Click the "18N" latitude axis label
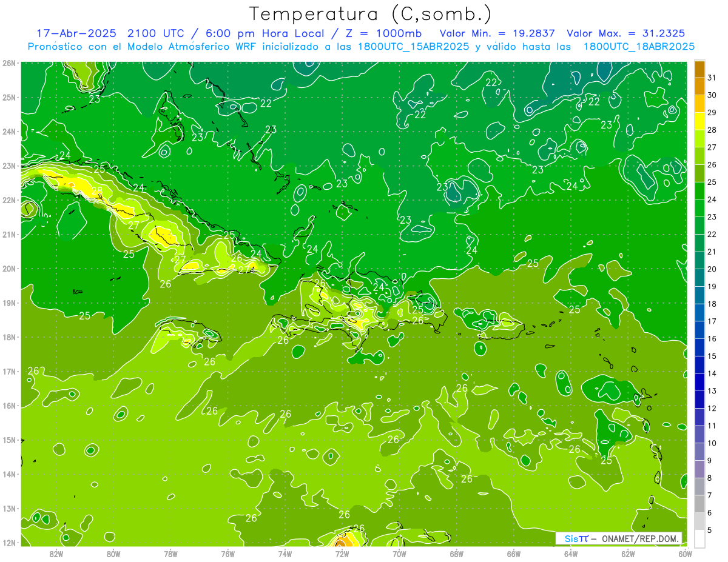 coord(9,337)
